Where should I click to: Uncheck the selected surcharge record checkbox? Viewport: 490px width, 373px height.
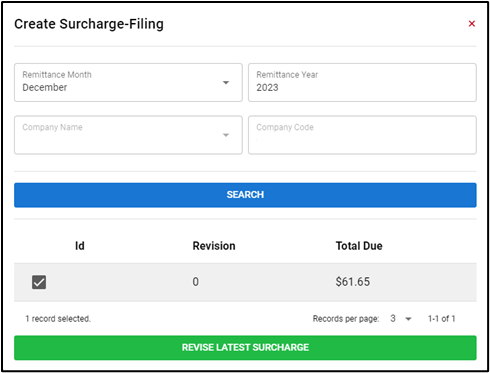point(39,282)
